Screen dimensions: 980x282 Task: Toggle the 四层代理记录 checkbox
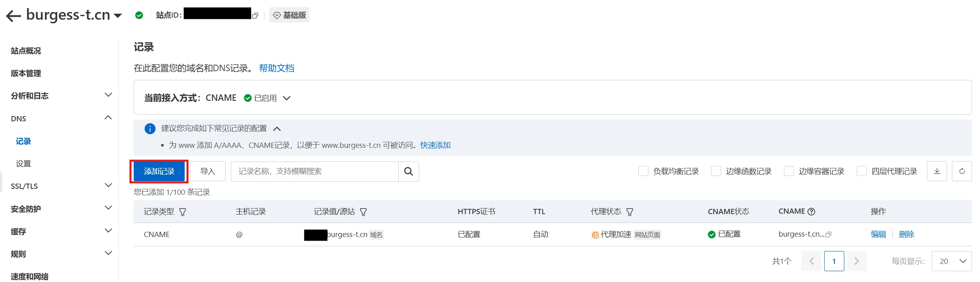coord(862,171)
